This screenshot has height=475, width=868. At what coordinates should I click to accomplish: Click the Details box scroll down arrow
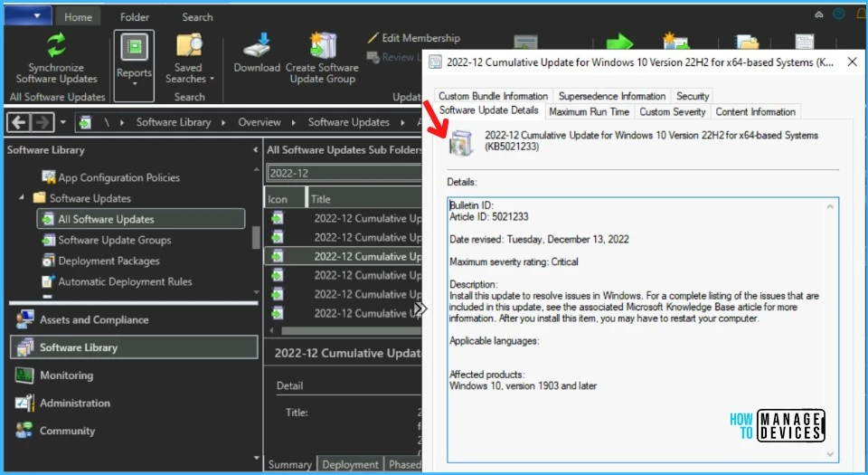[830, 454]
